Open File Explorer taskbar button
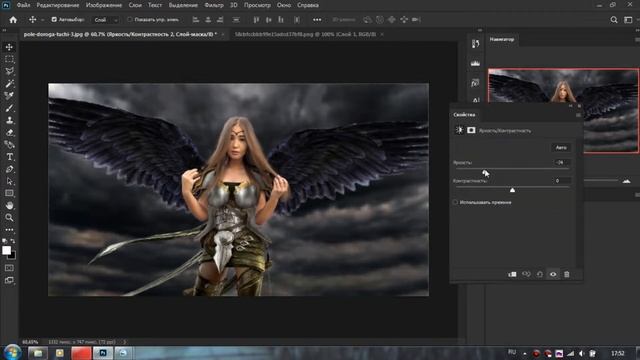This screenshot has width=640, height=360. click(38, 353)
